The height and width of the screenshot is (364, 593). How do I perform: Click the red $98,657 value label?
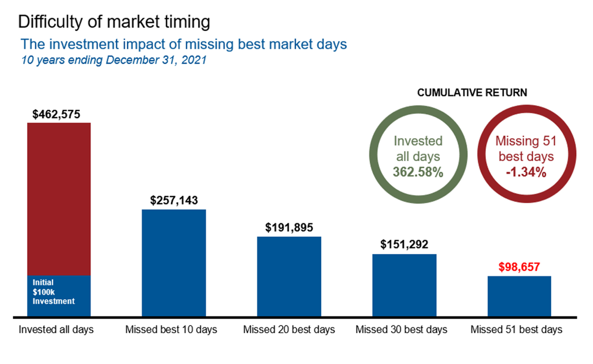pyautogui.click(x=519, y=267)
